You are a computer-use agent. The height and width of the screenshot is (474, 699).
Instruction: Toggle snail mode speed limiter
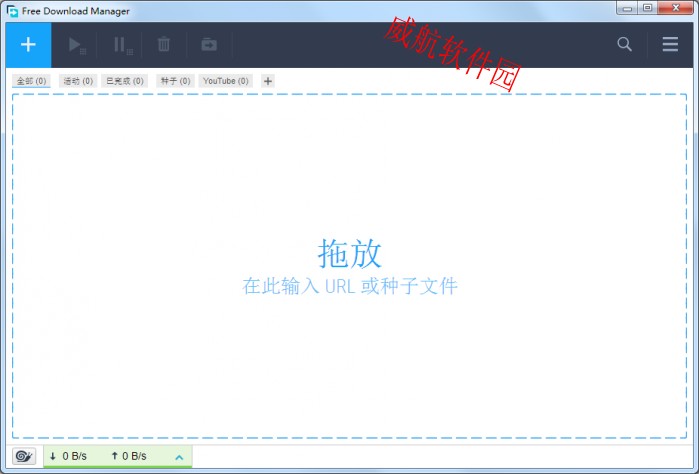(x=24, y=456)
